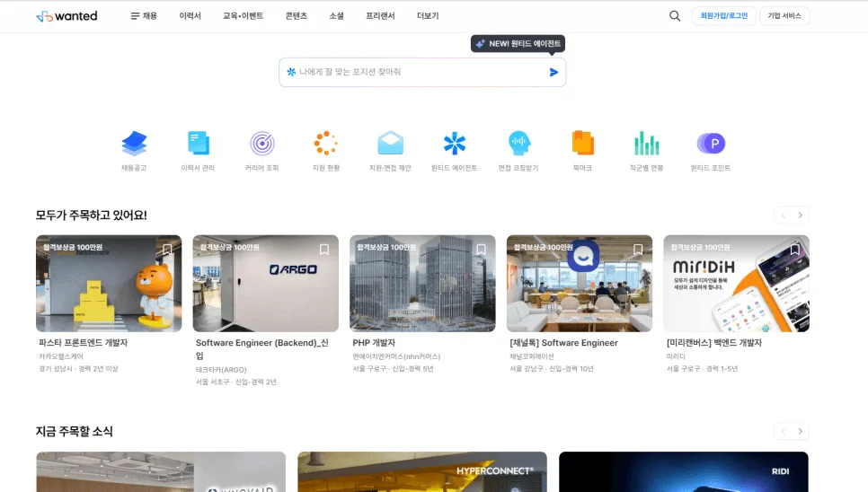The image size is (868, 492).
Task: Show next jobs in 모두가 주목하고 있어요
Action: [x=801, y=215]
